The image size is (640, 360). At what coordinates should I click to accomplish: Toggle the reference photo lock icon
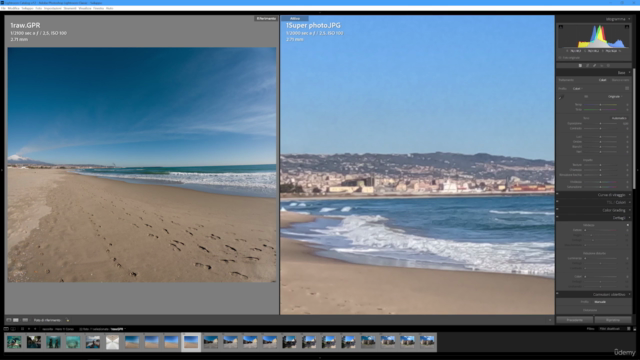[67, 320]
